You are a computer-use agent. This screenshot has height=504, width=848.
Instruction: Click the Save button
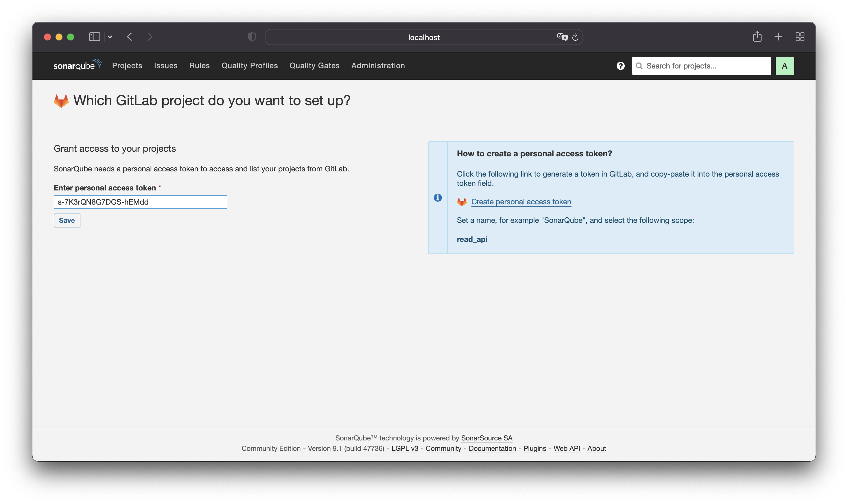[67, 220]
